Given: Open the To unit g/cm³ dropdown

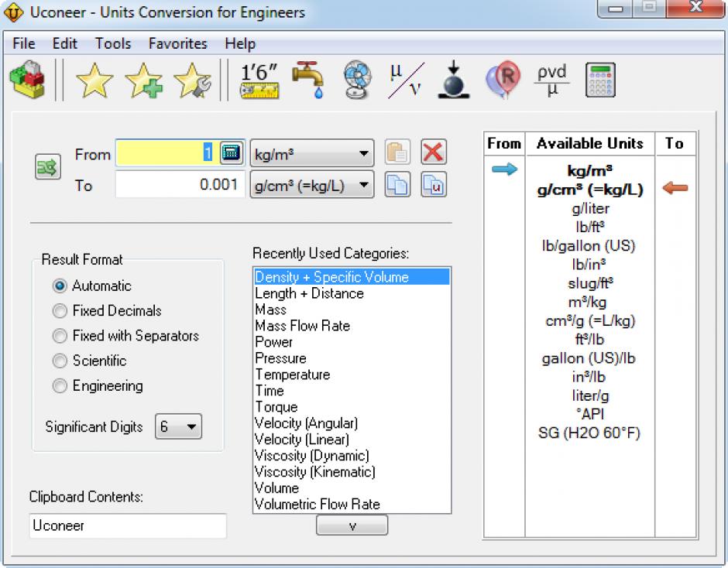Looking at the screenshot, I should [x=312, y=185].
